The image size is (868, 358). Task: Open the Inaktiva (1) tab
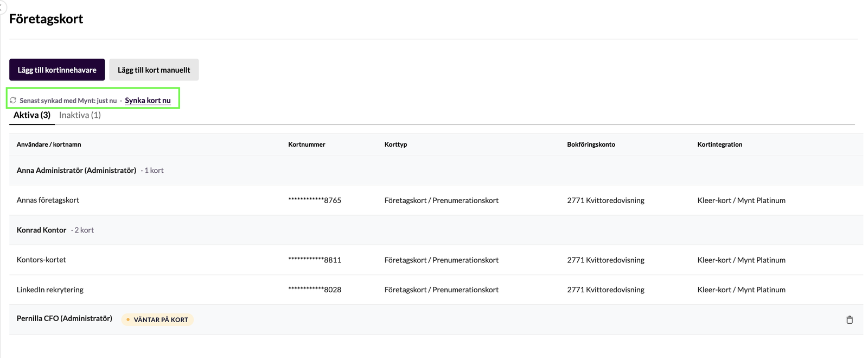pos(80,115)
